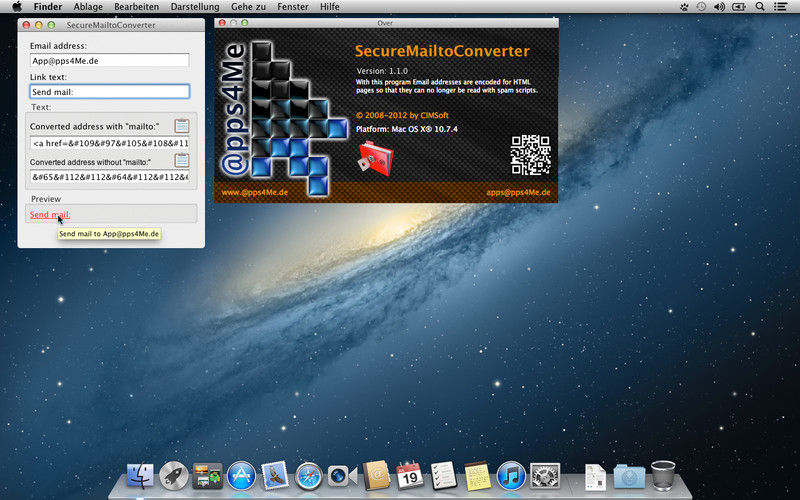Click into the Email address field

pos(109,60)
